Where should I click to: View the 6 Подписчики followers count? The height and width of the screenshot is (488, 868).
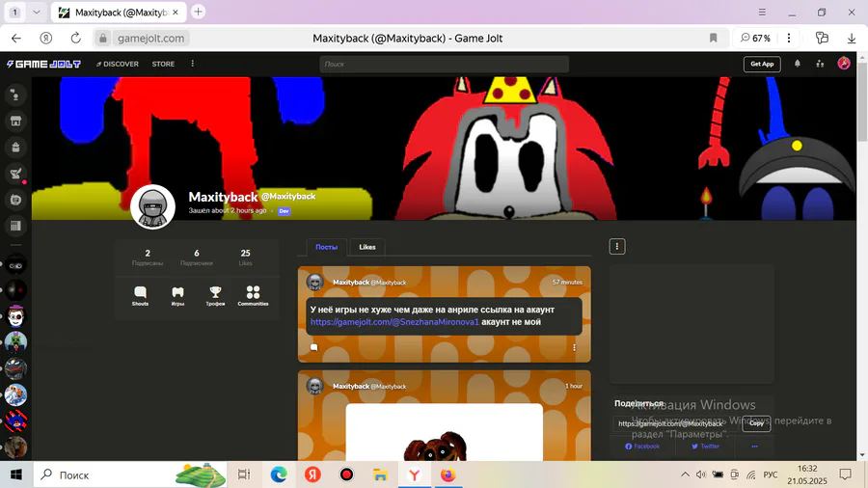pyautogui.click(x=197, y=258)
